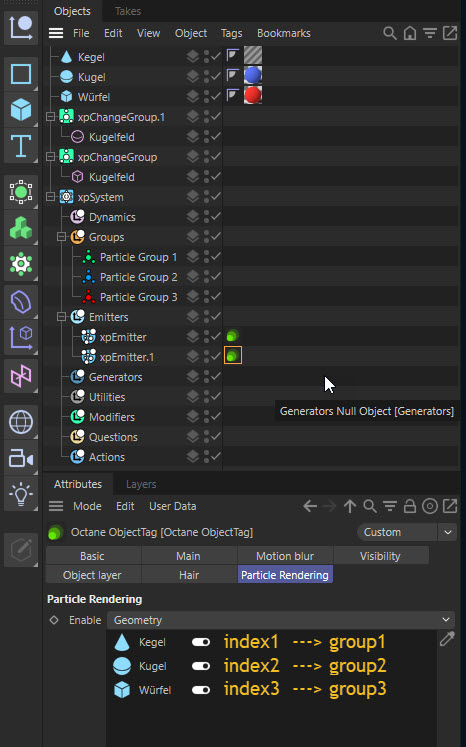Toggle the Kegel switch in geometry list
The image size is (466, 747).
click(x=201, y=642)
